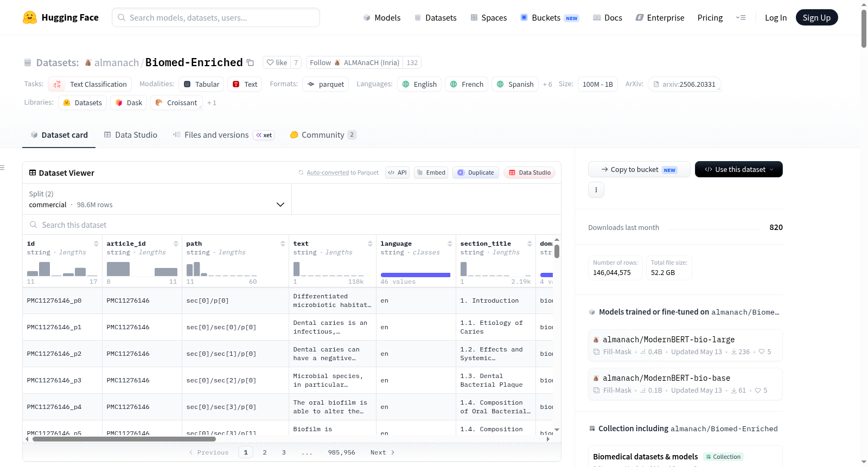Open the arxiv:2506.20331 tag
The image size is (868, 467).
click(685, 84)
